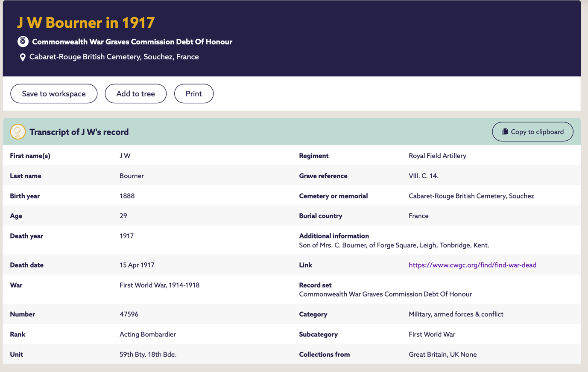Viewport: 588px width, 372px height.
Task: Select the subcategory value 'First World War'
Action: coord(432,334)
